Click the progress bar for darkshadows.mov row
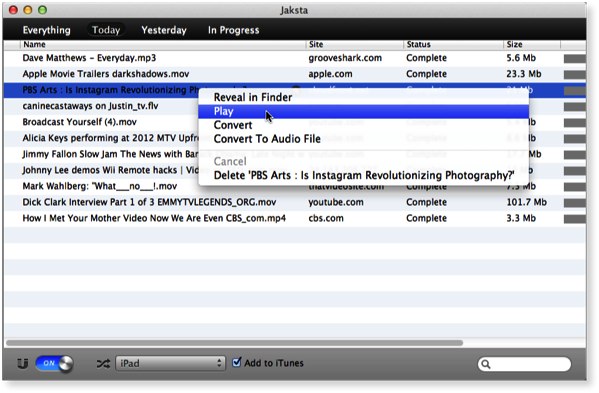This screenshot has height=393, width=599. pyautogui.click(x=575, y=74)
